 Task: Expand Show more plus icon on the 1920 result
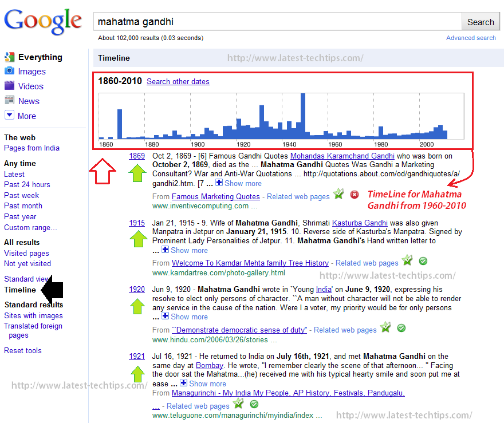[165, 316]
